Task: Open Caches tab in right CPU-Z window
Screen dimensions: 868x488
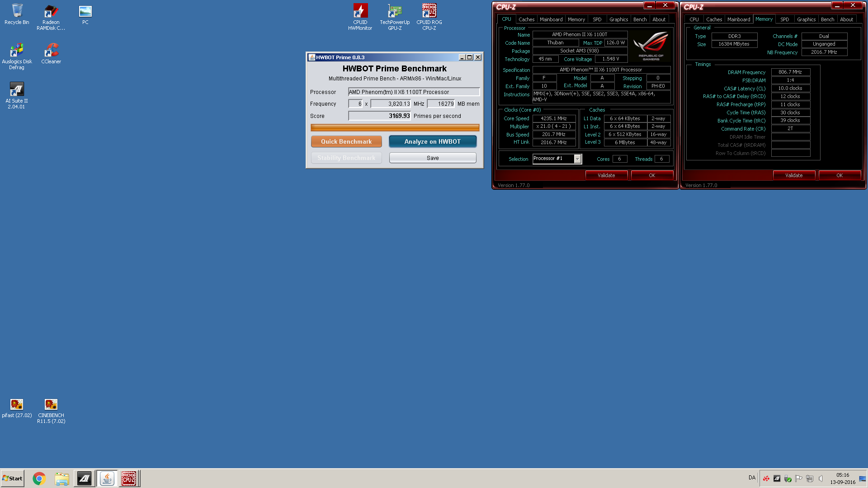Action: (714, 19)
